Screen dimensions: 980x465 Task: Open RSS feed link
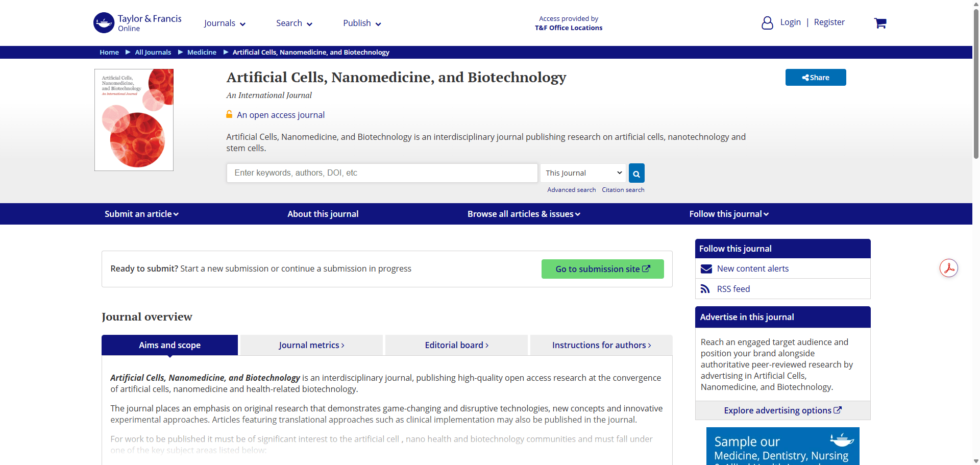[733, 289]
